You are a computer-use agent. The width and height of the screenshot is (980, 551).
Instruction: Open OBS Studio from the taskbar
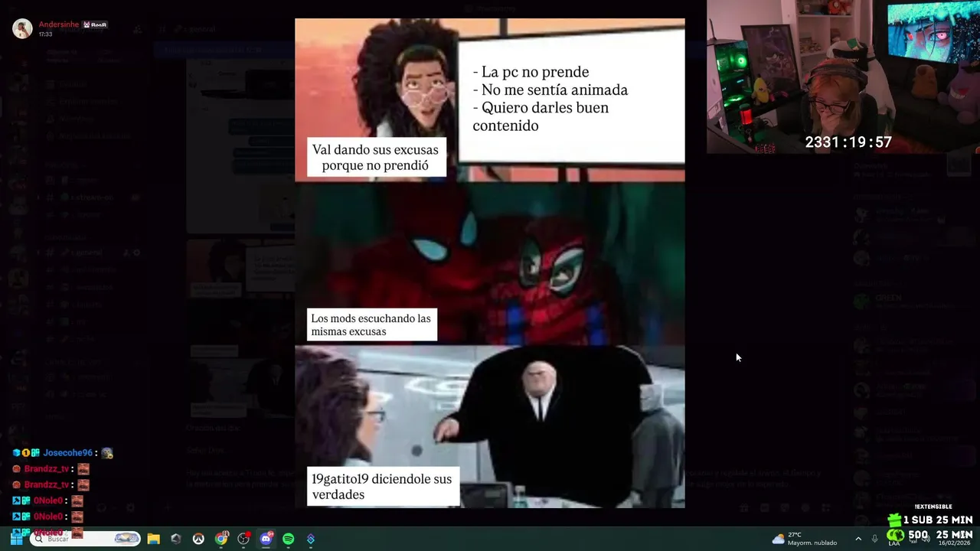click(243, 539)
